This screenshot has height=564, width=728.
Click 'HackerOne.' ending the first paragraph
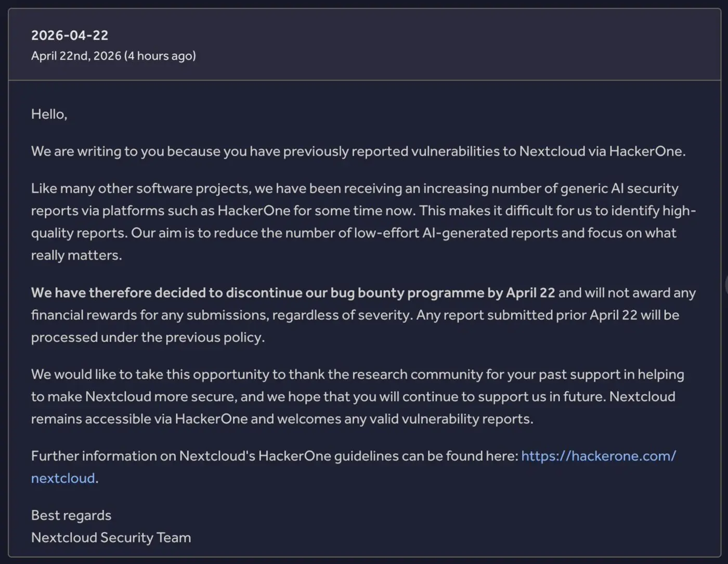point(647,151)
